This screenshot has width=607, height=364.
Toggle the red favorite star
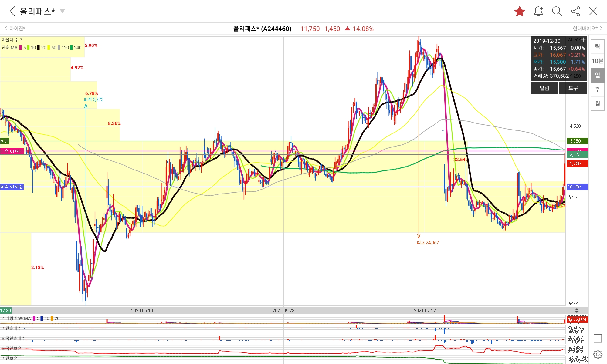pos(520,12)
